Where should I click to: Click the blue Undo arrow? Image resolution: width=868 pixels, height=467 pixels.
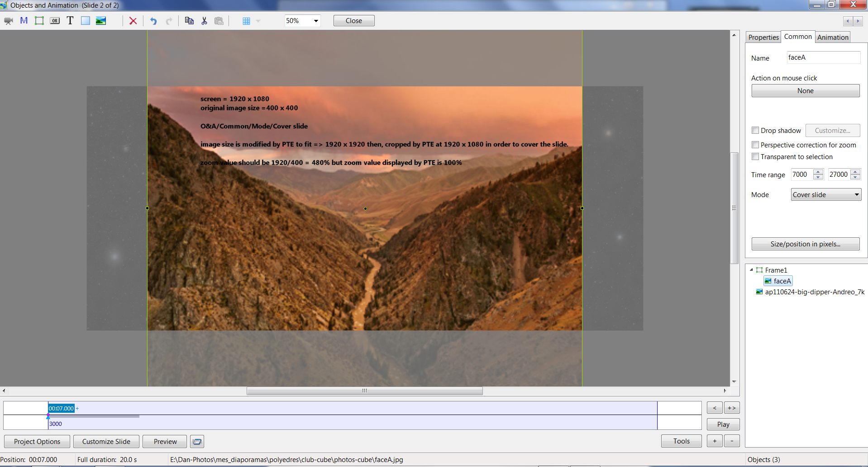[153, 21]
